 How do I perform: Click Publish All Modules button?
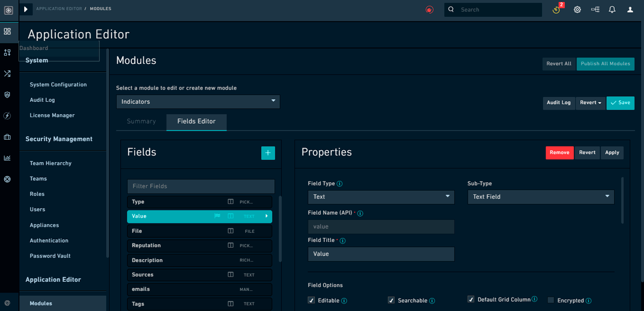point(605,64)
